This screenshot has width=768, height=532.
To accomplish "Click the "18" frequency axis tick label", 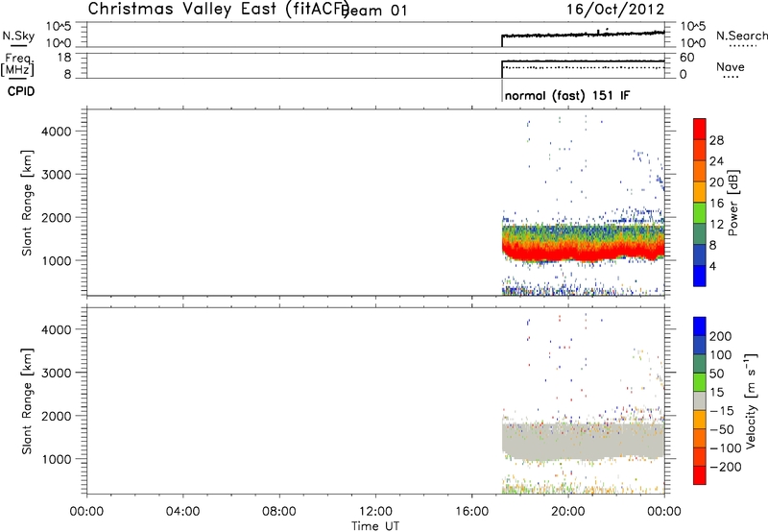I will pos(64,58).
